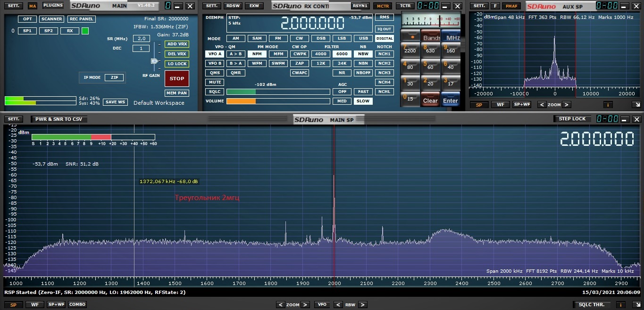Click the green RX status indicator square
The height and width of the screenshot is (310, 644).
click(x=85, y=31)
